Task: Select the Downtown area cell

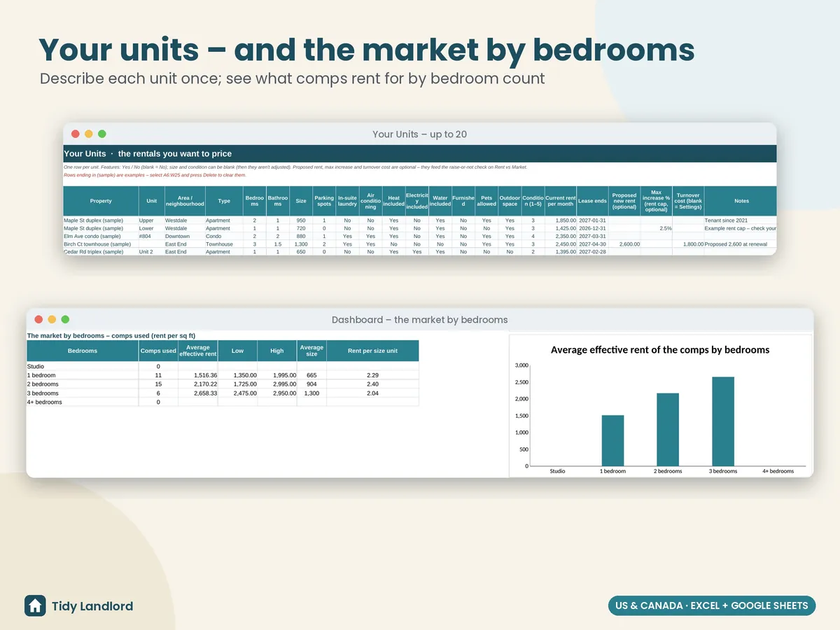Action: tap(185, 237)
